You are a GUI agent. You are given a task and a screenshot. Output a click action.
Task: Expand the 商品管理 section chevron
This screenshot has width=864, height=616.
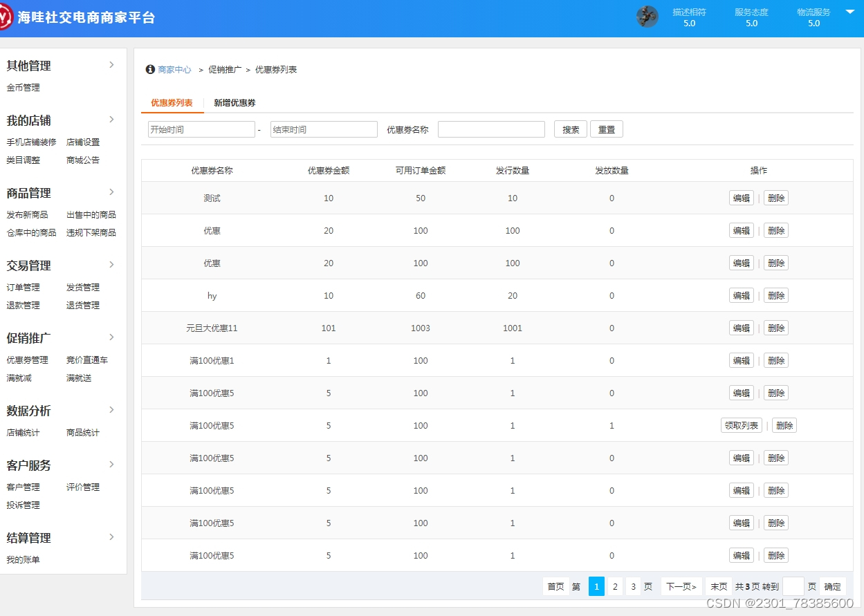[x=111, y=192]
